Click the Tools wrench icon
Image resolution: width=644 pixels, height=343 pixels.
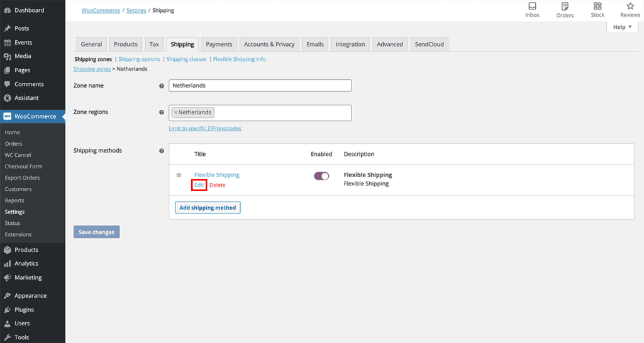(x=8, y=337)
